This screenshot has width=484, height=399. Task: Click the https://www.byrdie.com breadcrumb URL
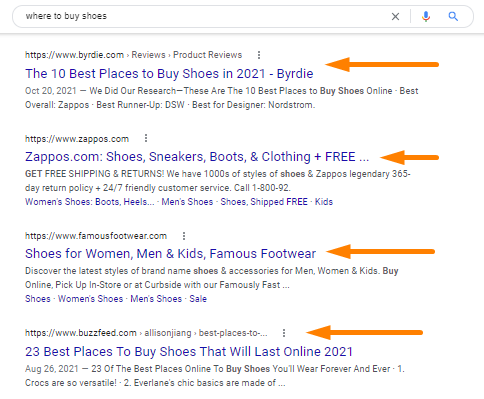[133, 55]
